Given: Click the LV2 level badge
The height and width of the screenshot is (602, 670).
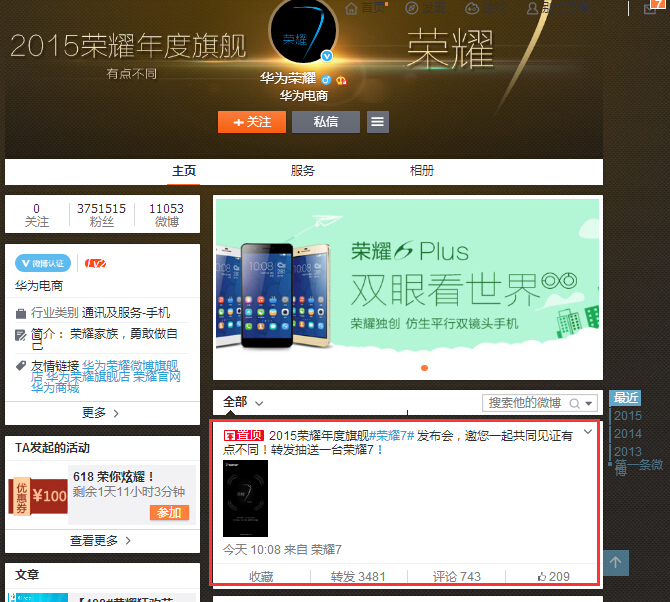Looking at the screenshot, I should [x=95, y=263].
